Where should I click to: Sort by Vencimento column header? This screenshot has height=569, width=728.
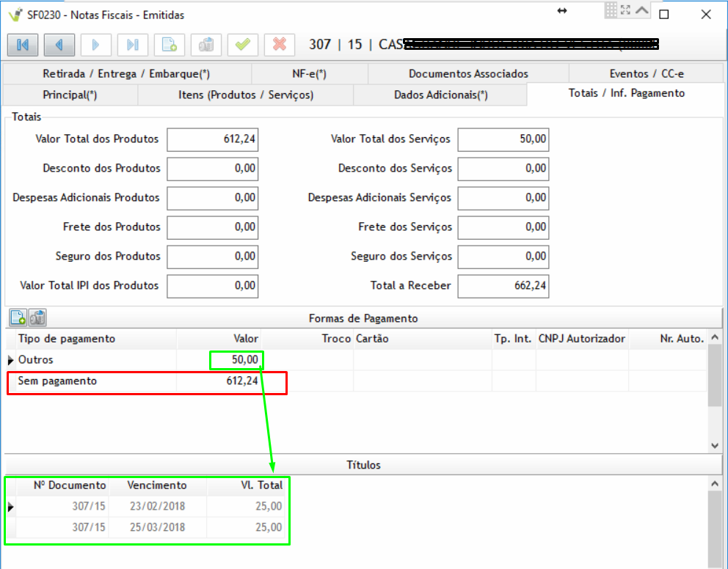[157, 485]
